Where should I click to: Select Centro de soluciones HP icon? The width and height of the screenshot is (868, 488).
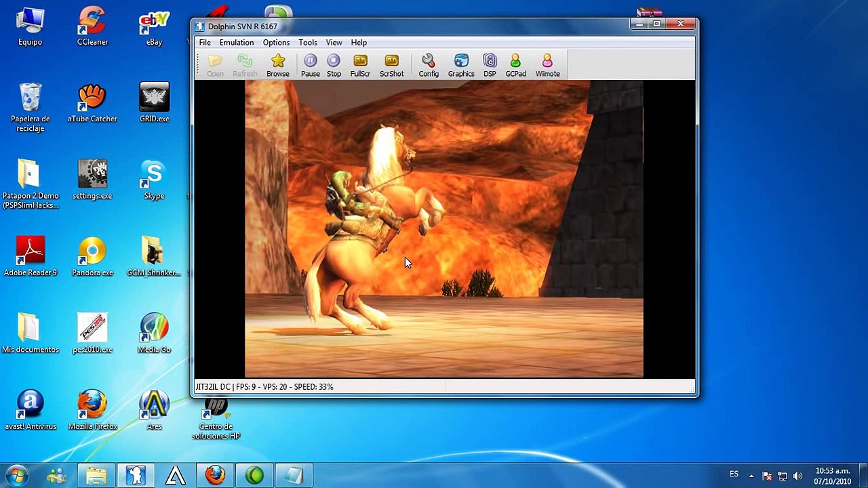click(x=216, y=419)
